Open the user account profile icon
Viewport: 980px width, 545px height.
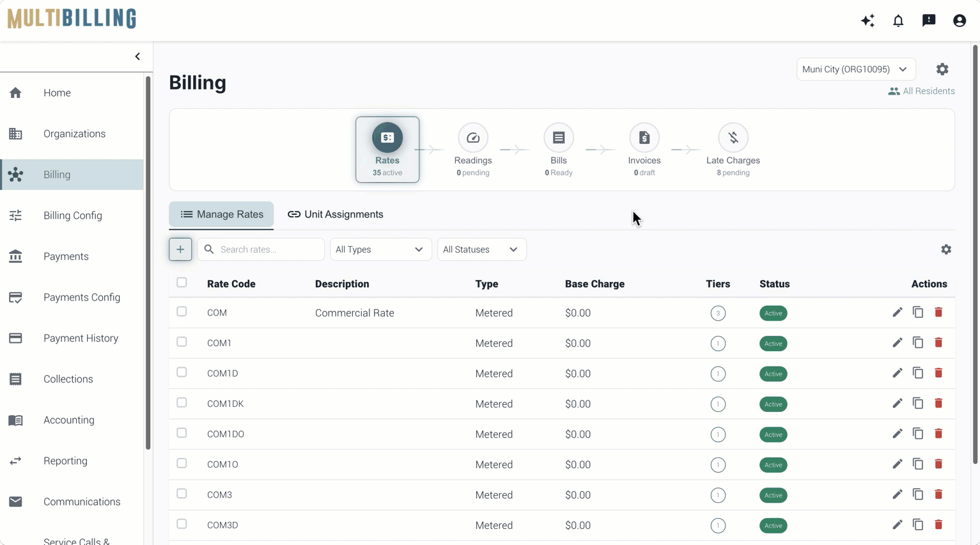pyautogui.click(x=960, y=20)
